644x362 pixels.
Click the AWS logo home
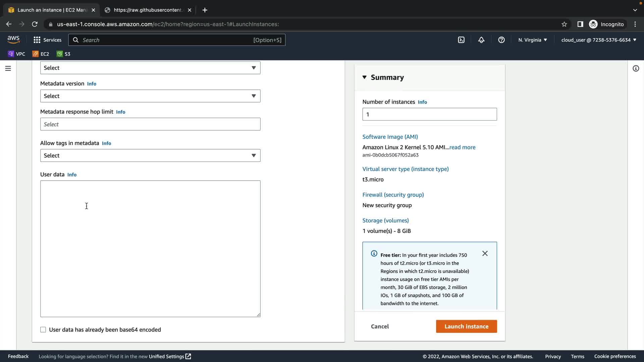[x=13, y=40]
